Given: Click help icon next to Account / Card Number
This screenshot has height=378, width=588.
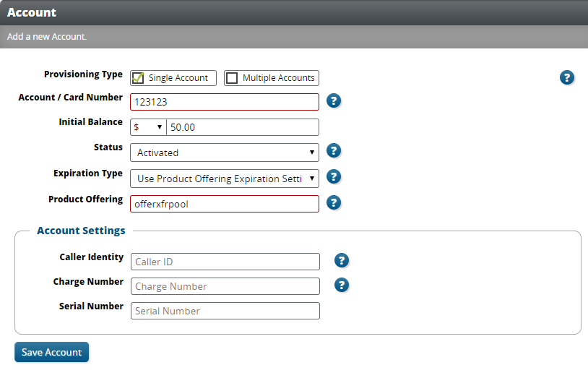Looking at the screenshot, I should click(333, 100).
